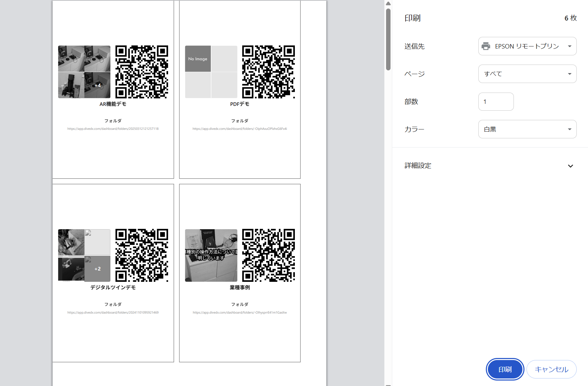Click the PDFデモ title text
588x386 pixels.
point(240,104)
